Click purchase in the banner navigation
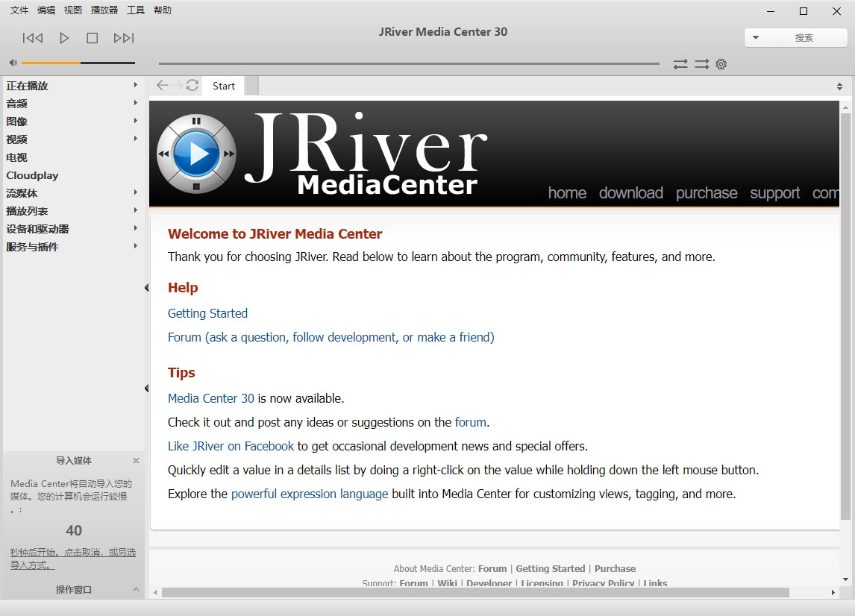This screenshot has width=855, height=616. coord(706,193)
